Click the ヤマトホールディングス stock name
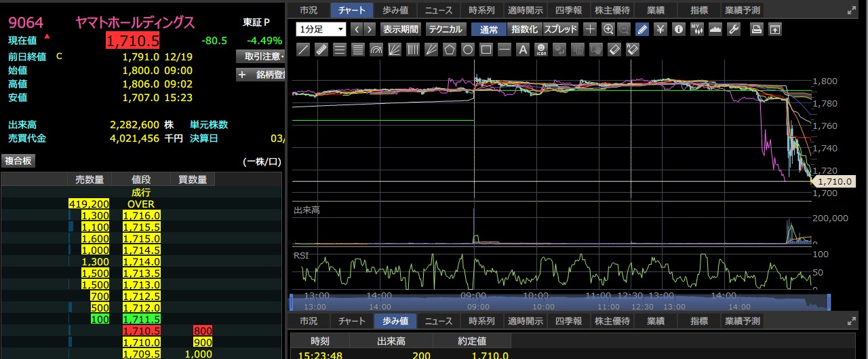 click(x=136, y=22)
